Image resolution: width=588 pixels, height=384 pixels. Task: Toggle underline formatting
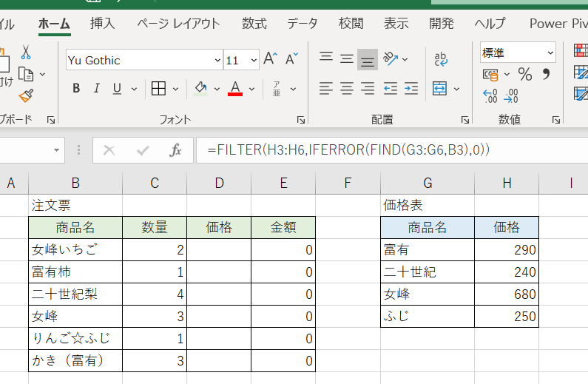point(117,89)
